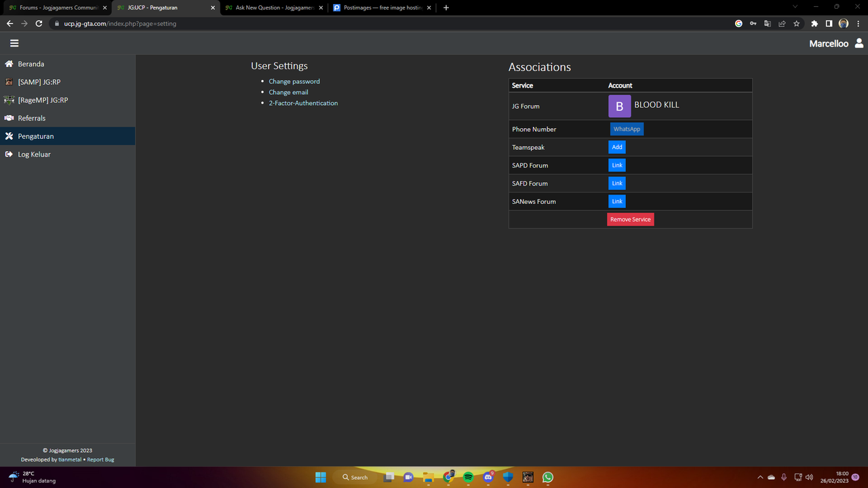This screenshot has width=868, height=488.
Task: Open Beranda in the sidebar
Action: [67, 64]
